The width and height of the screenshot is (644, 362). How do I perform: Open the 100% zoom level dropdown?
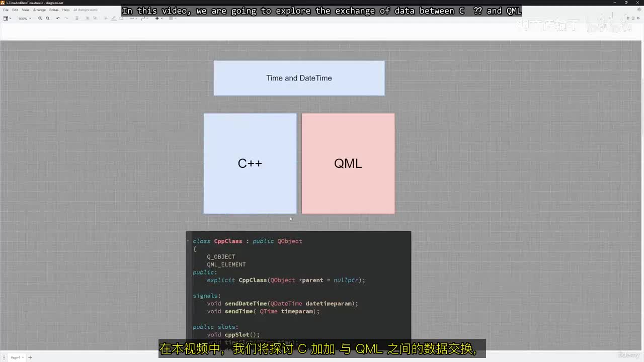coord(25,19)
